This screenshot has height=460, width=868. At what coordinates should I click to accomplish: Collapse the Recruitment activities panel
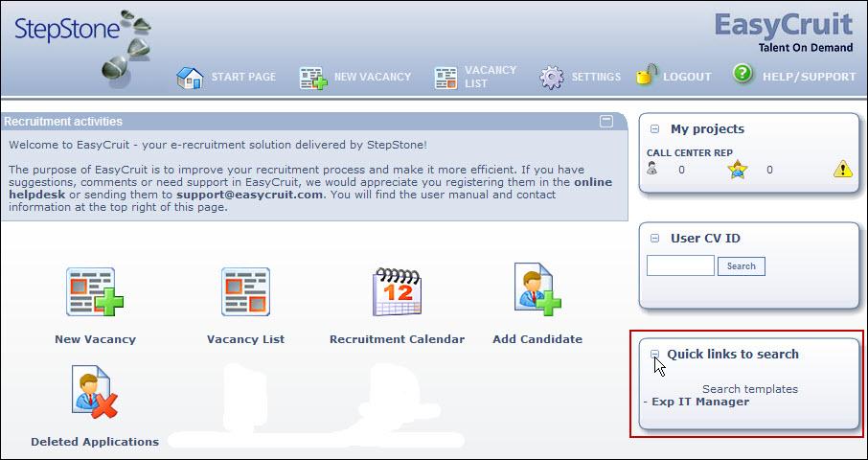pyautogui.click(x=606, y=121)
